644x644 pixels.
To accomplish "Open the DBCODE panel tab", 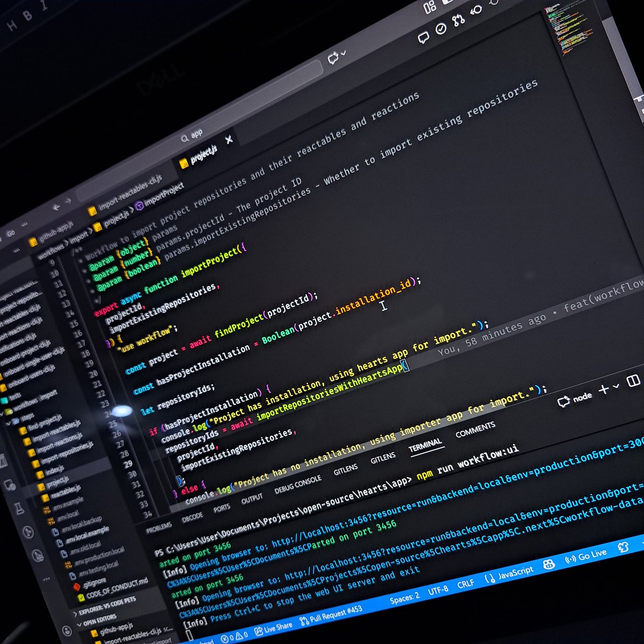I will pyautogui.click(x=192, y=517).
